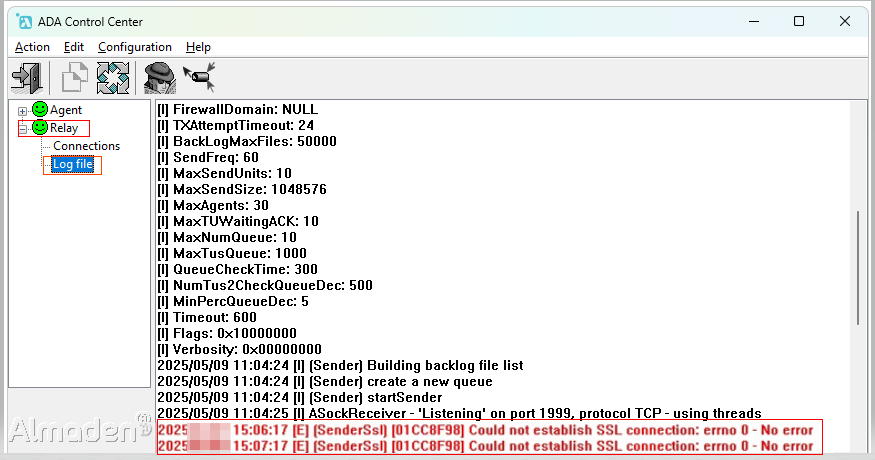
Task: Click the copy documents toolbar icon
Action: point(75,78)
